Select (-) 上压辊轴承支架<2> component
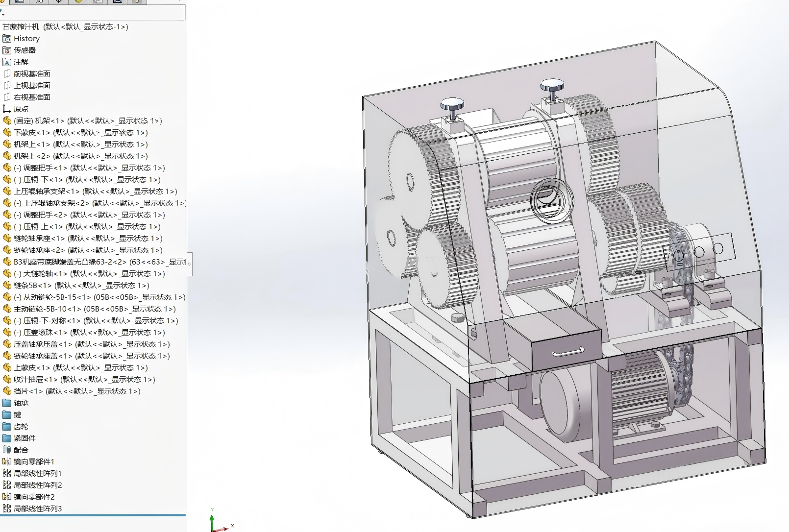Viewport: 789px width, 532px height. click(x=99, y=203)
